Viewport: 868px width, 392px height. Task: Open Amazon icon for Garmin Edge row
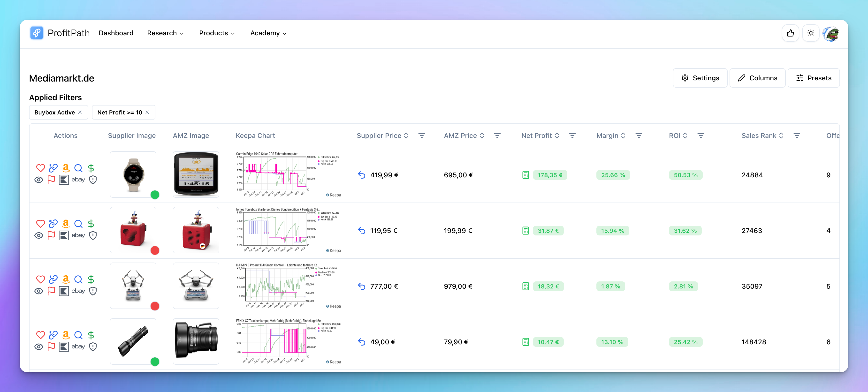pyautogui.click(x=66, y=168)
